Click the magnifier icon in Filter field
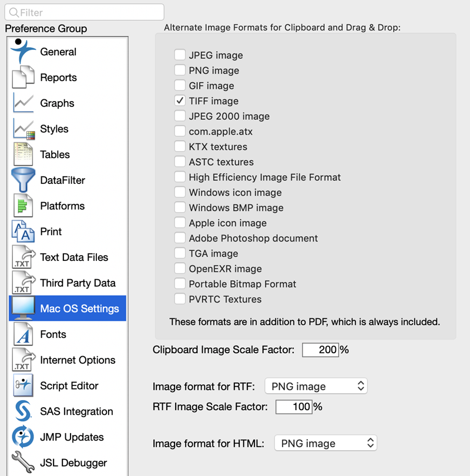The width and height of the screenshot is (470, 476). tap(14, 12)
